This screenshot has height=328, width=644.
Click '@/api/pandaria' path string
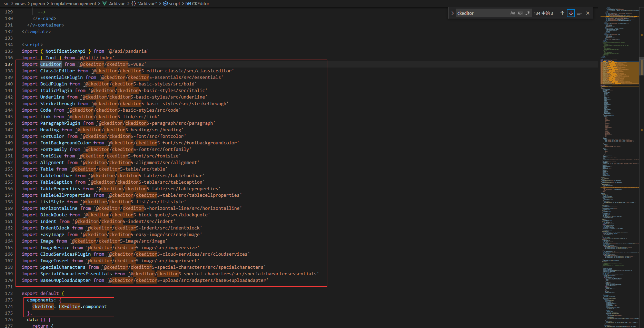coord(128,51)
